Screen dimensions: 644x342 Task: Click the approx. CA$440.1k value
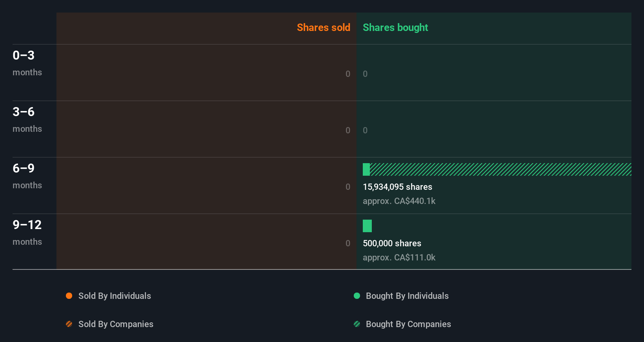pyautogui.click(x=399, y=201)
